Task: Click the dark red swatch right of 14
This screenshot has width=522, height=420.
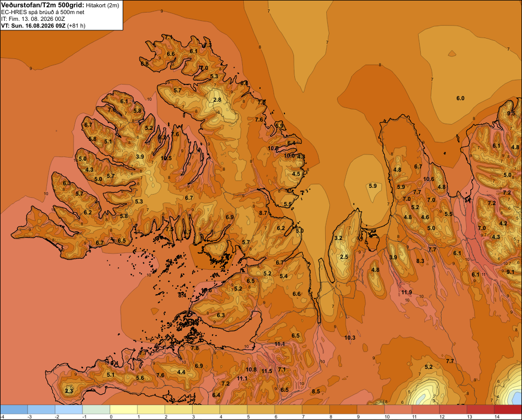Action: coord(508,410)
